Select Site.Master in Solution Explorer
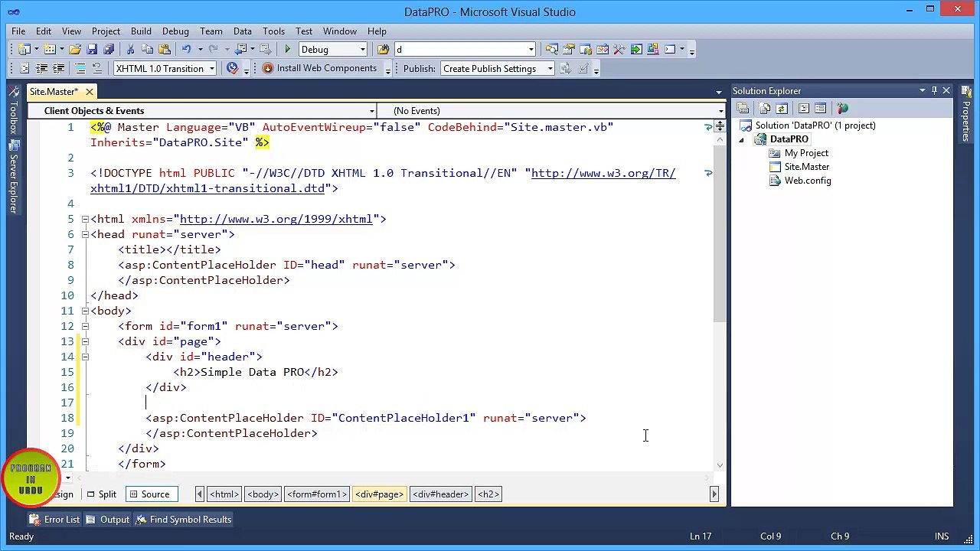Viewport: 980px width, 551px height. 806,167
